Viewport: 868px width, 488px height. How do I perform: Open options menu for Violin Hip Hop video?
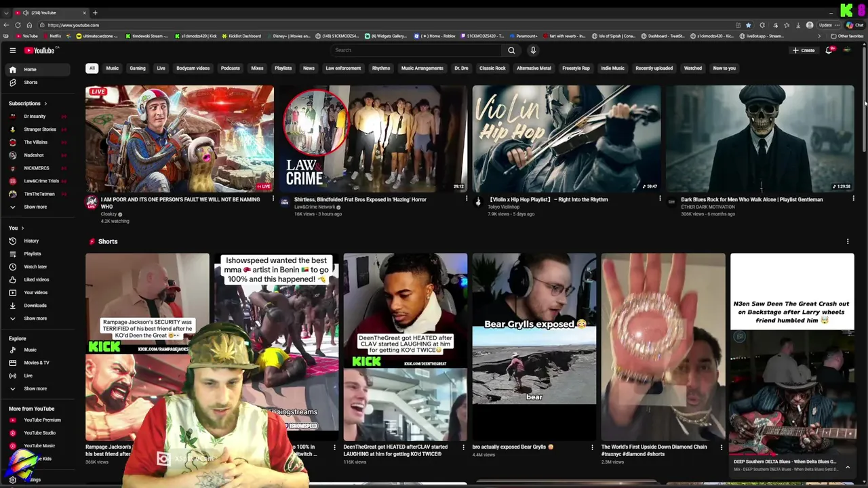pyautogui.click(x=660, y=199)
